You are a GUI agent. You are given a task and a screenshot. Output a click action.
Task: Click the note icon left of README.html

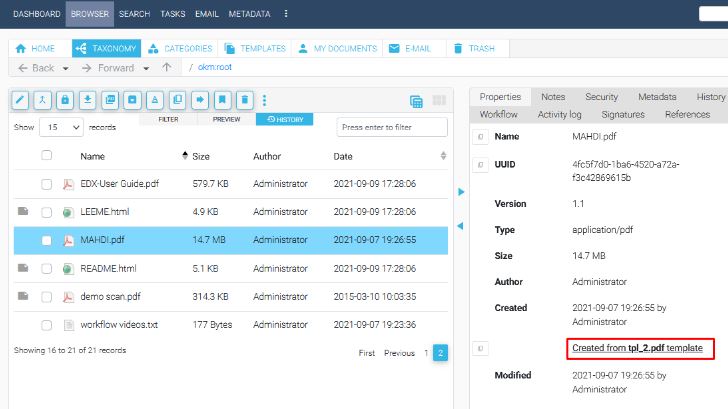(x=23, y=268)
